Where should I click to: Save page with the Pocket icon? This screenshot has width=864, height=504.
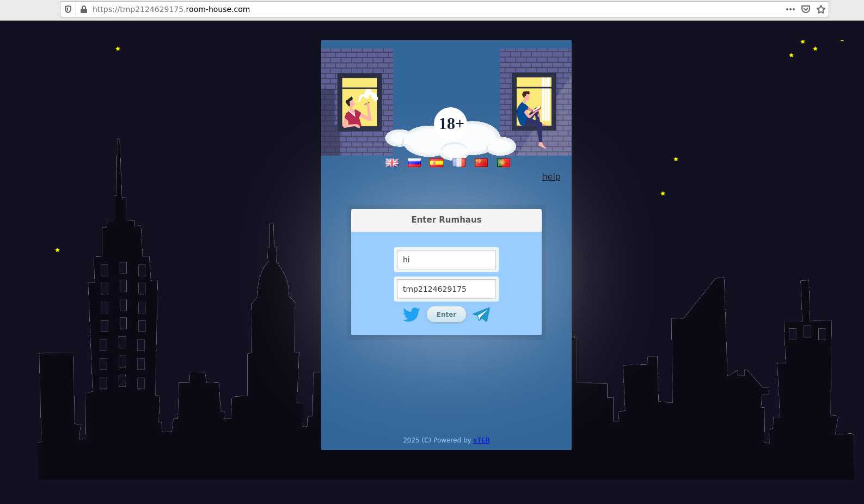[x=806, y=9]
